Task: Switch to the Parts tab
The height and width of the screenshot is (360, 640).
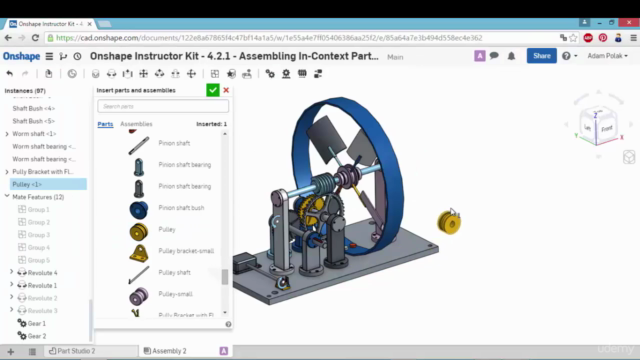Action: pos(105,124)
